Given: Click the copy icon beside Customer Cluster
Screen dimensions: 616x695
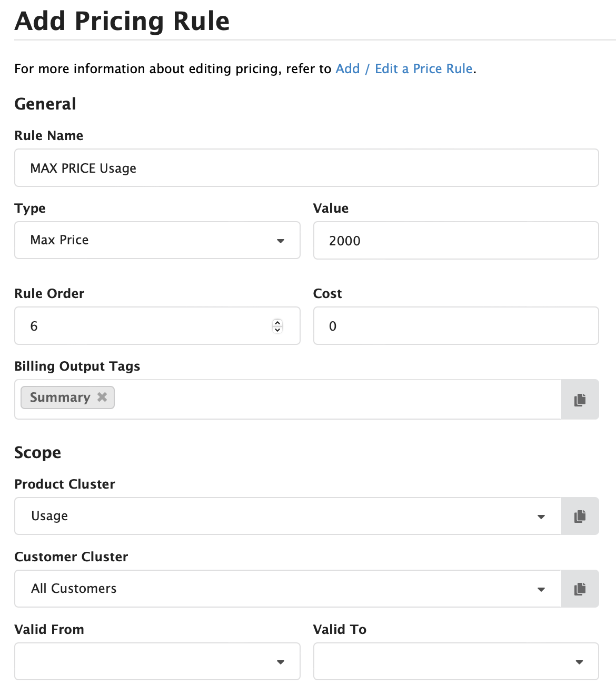Looking at the screenshot, I should pos(580,589).
